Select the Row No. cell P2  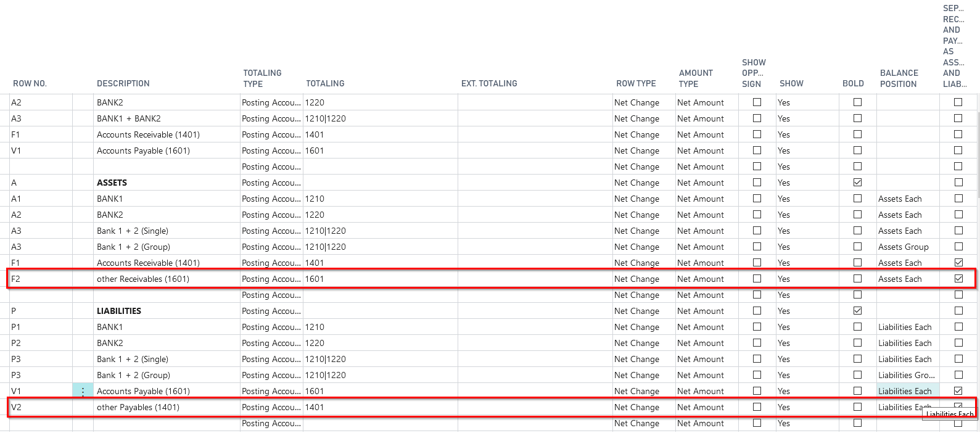click(x=40, y=343)
